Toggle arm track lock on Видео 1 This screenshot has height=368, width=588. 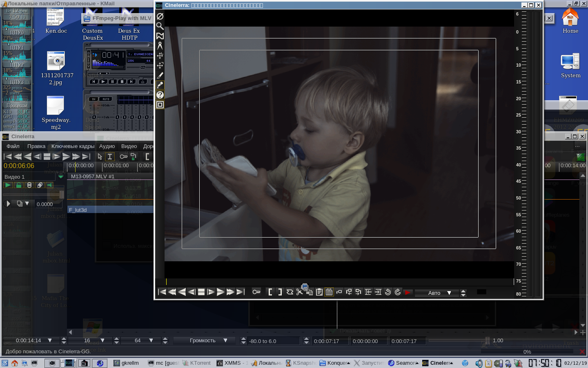pyautogui.click(x=18, y=185)
